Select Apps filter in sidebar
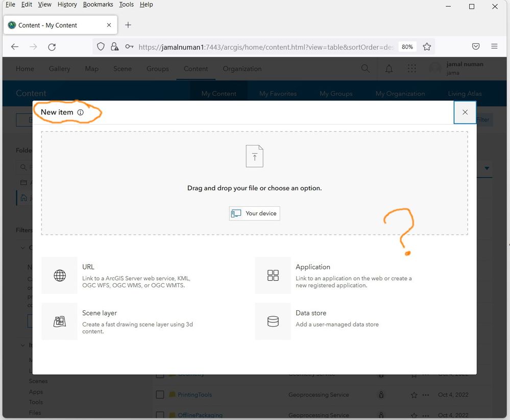The image size is (510, 420). [x=36, y=392]
